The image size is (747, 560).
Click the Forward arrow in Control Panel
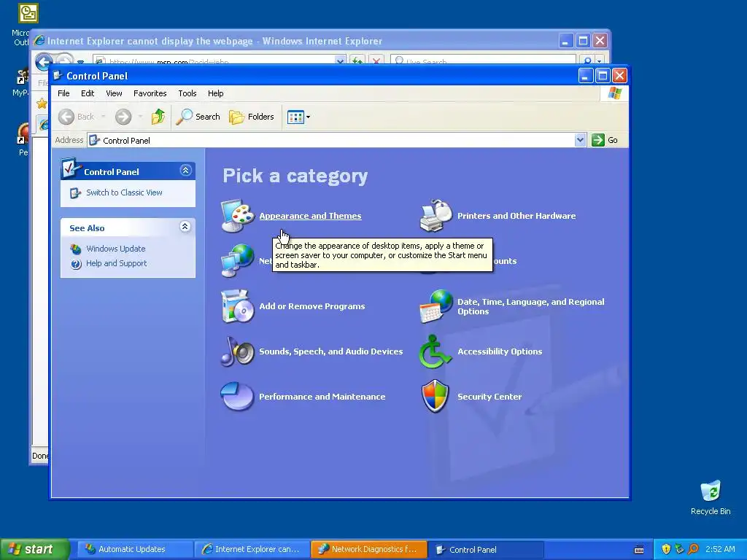tap(123, 117)
